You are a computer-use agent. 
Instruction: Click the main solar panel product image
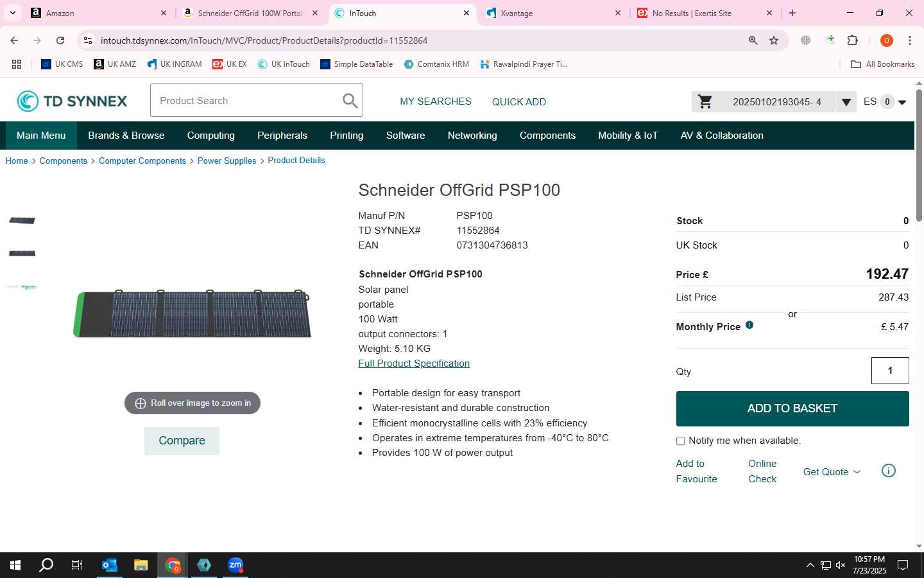(192, 313)
